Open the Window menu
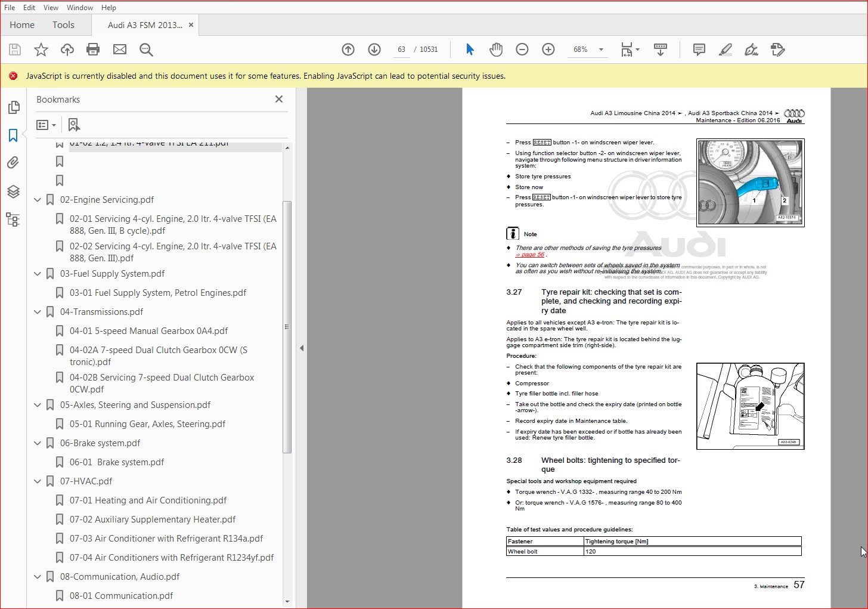868x609 pixels. coord(79,8)
